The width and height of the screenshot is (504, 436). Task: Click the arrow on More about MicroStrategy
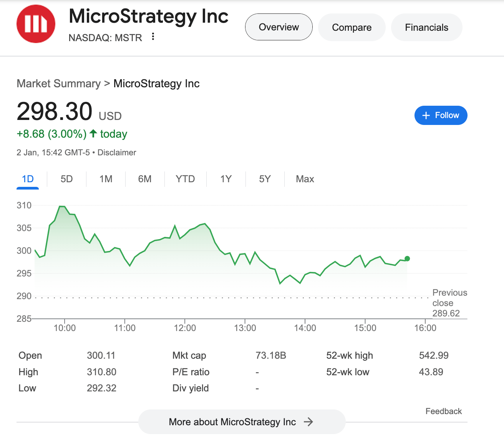308,422
